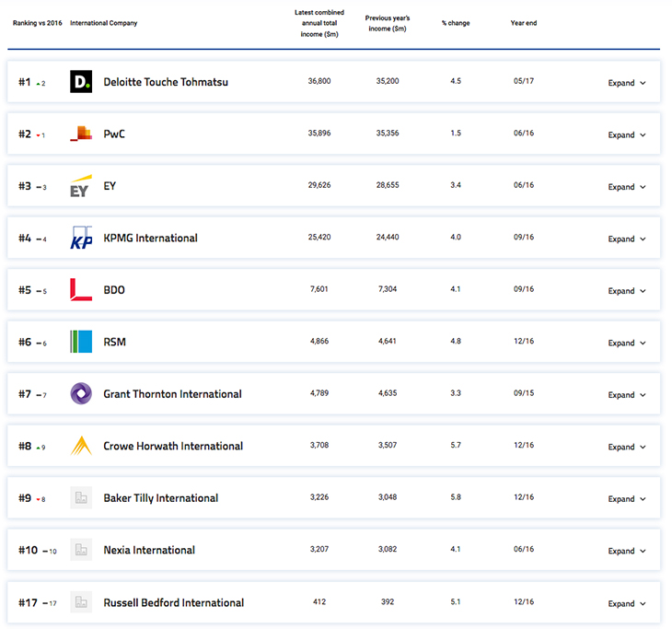
Task: Click Nexia International placeholder logo
Action: 81,550
